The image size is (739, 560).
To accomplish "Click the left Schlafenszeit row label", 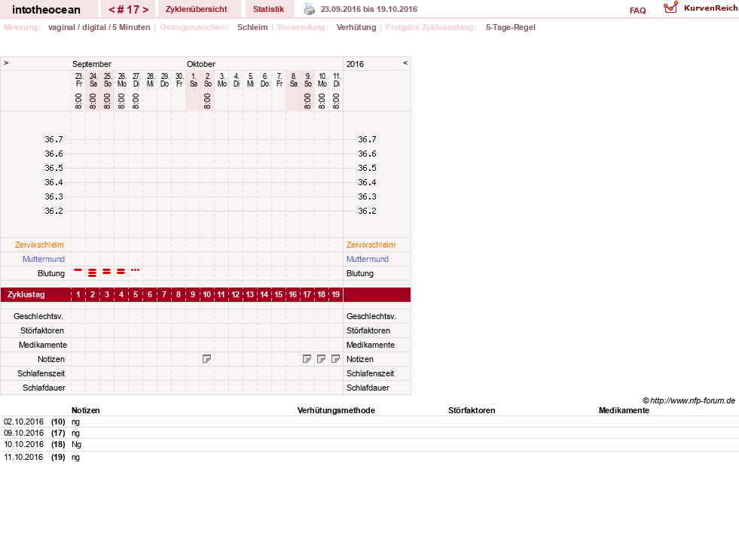I will click(x=41, y=373).
